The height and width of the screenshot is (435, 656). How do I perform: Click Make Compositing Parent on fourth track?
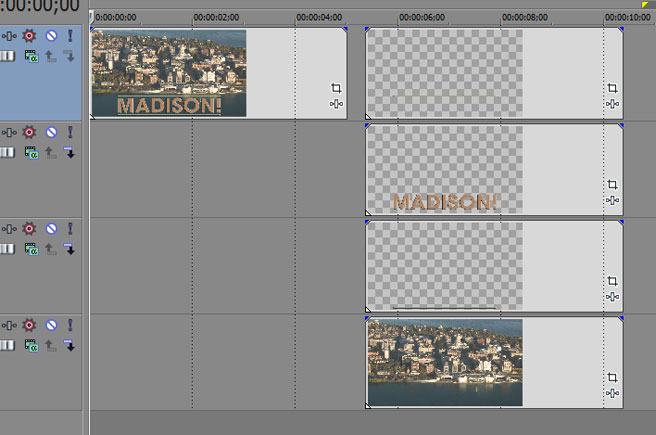(51, 345)
